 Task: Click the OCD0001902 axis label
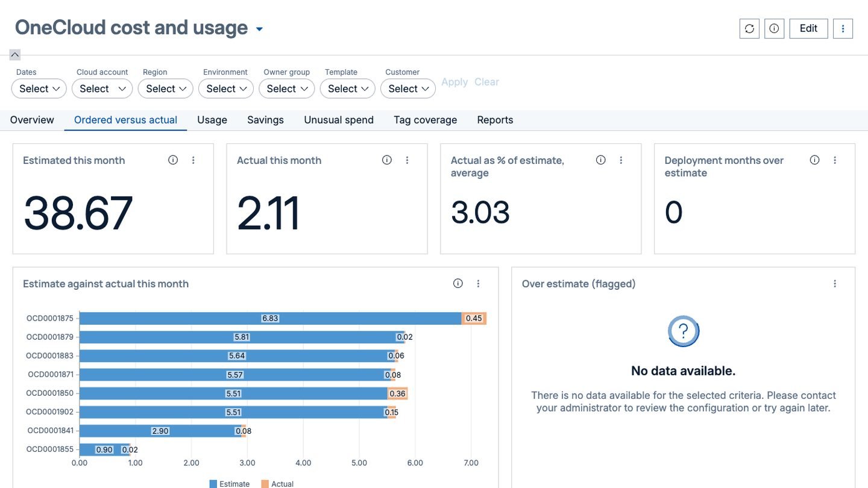tap(49, 411)
